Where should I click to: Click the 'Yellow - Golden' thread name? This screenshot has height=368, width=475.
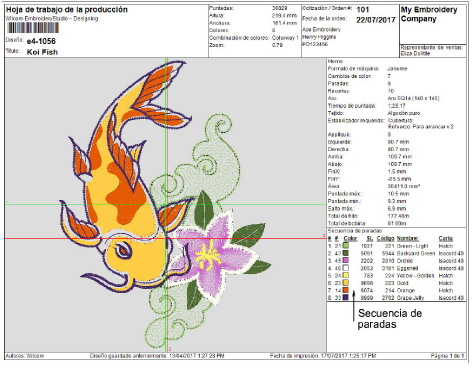point(415,275)
